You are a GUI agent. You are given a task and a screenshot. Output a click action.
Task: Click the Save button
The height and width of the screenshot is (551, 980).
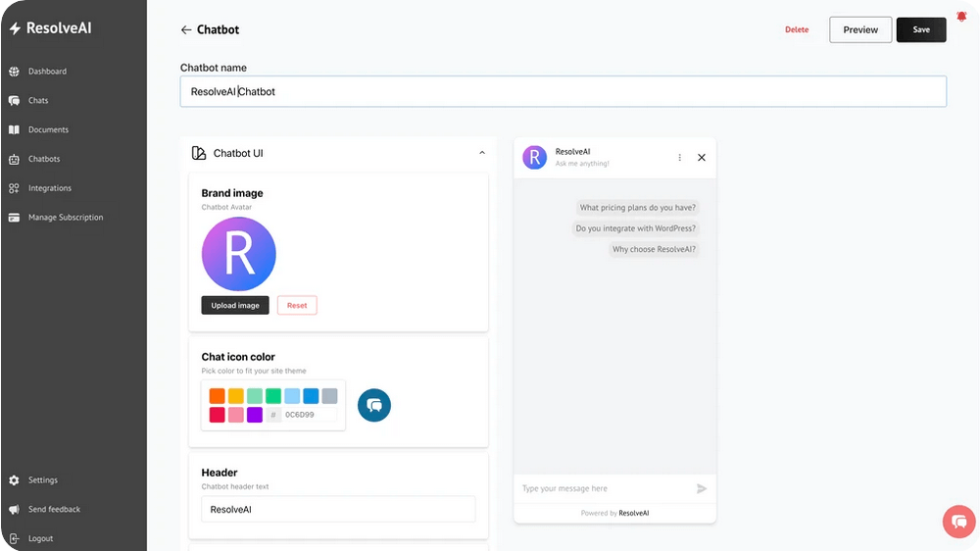(921, 29)
